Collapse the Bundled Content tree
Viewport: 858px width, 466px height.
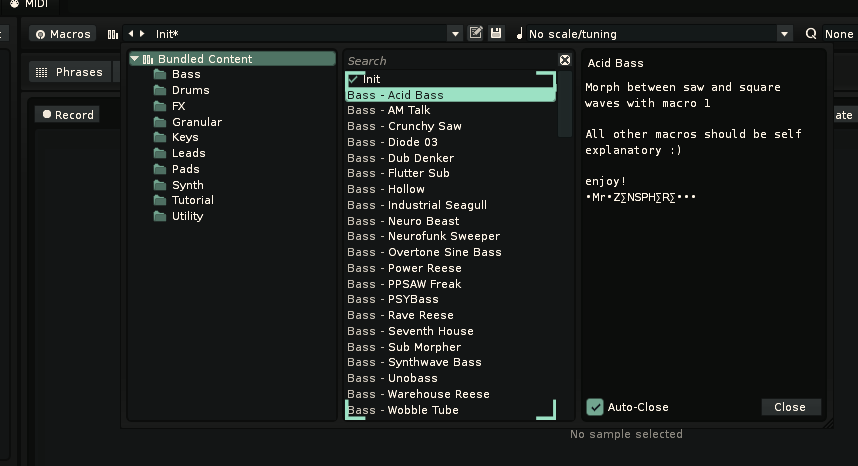(135, 59)
